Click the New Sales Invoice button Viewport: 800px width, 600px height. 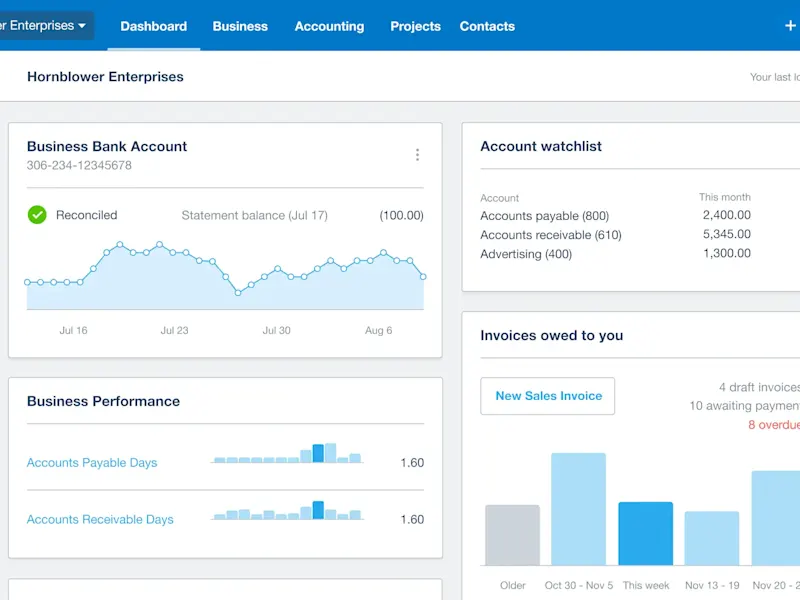(548, 396)
